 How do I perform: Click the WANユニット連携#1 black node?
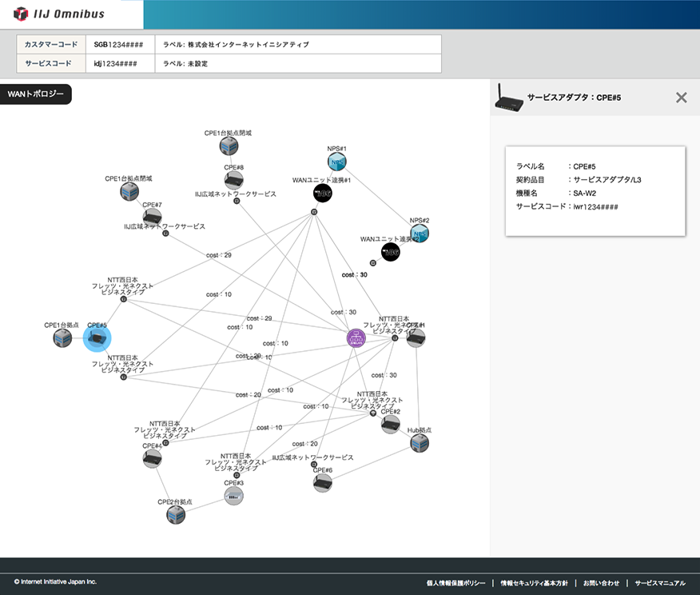(322, 194)
